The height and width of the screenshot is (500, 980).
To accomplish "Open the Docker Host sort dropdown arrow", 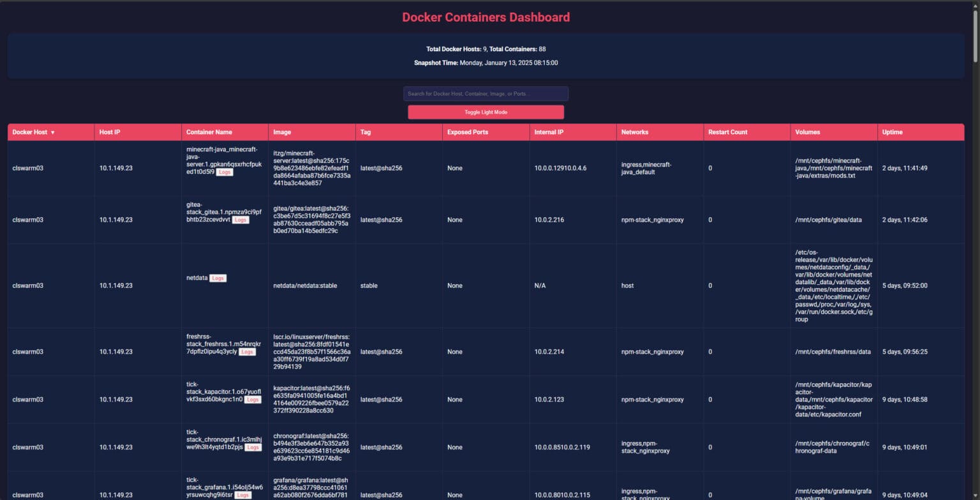I will point(52,132).
